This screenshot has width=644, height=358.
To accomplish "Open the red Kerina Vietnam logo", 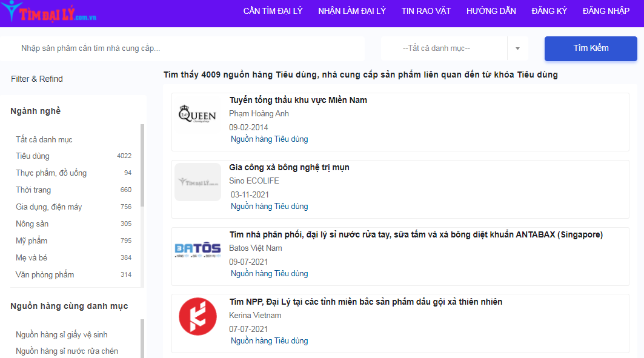I will pyautogui.click(x=198, y=317).
